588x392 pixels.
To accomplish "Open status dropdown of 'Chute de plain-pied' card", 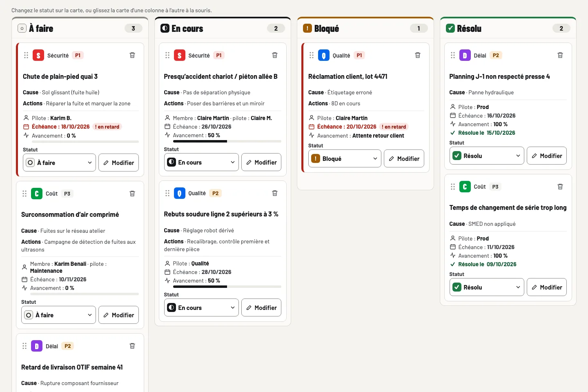I will click(59, 163).
